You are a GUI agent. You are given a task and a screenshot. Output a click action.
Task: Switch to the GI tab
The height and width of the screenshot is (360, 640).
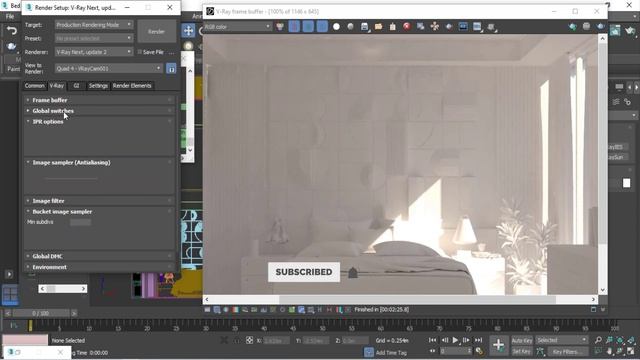point(76,86)
